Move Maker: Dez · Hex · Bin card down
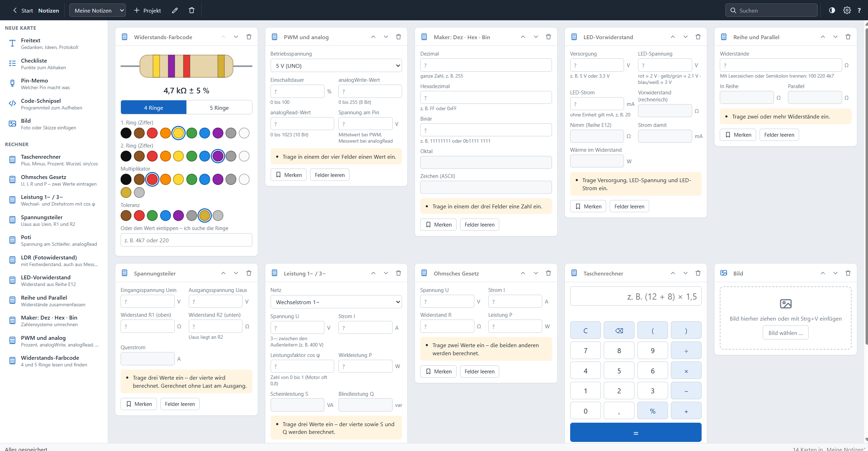The image size is (868, 451). pos(536,37)
